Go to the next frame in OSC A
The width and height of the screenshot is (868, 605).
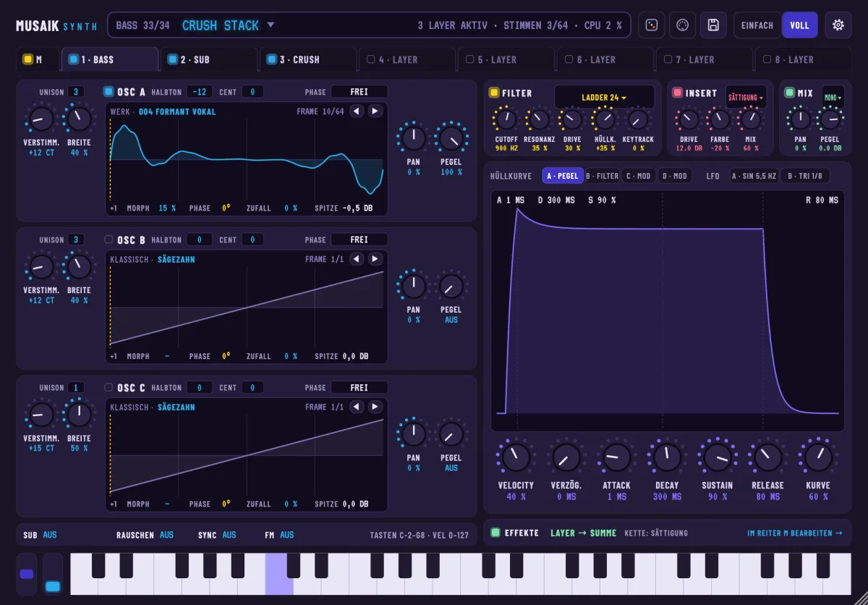375,111
